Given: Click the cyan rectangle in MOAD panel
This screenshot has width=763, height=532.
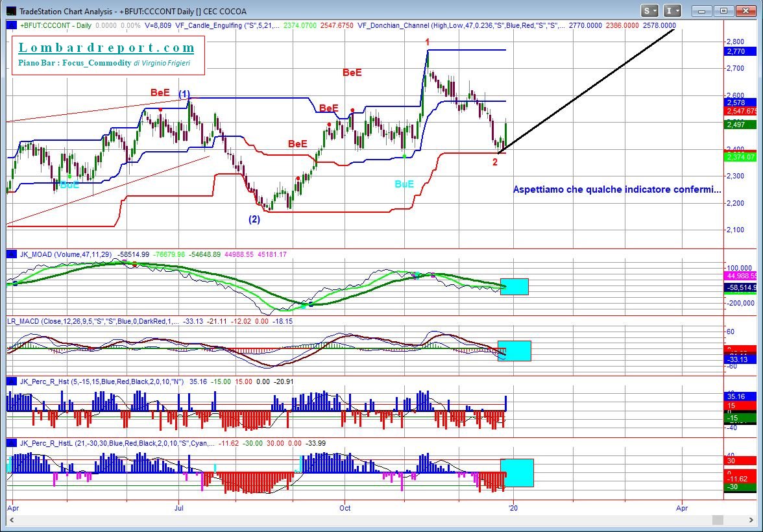Looking at the screenshot, I should [x=515, y=286].
